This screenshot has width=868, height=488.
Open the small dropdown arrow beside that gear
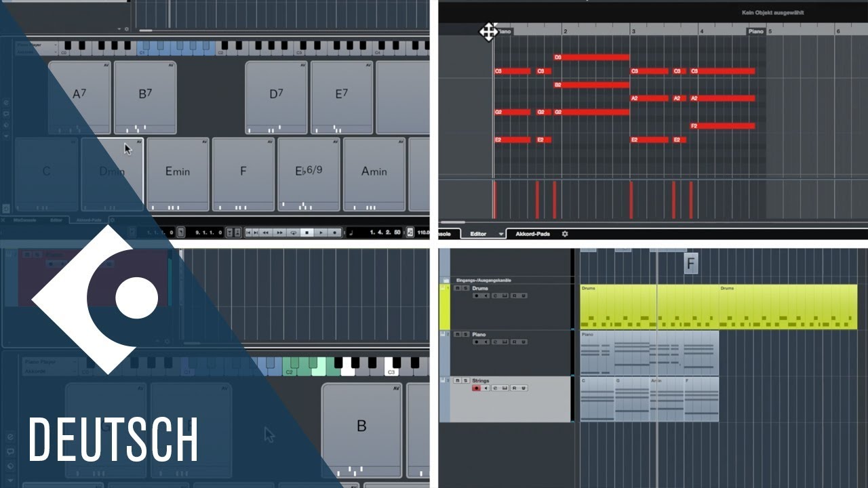[119, 29]
